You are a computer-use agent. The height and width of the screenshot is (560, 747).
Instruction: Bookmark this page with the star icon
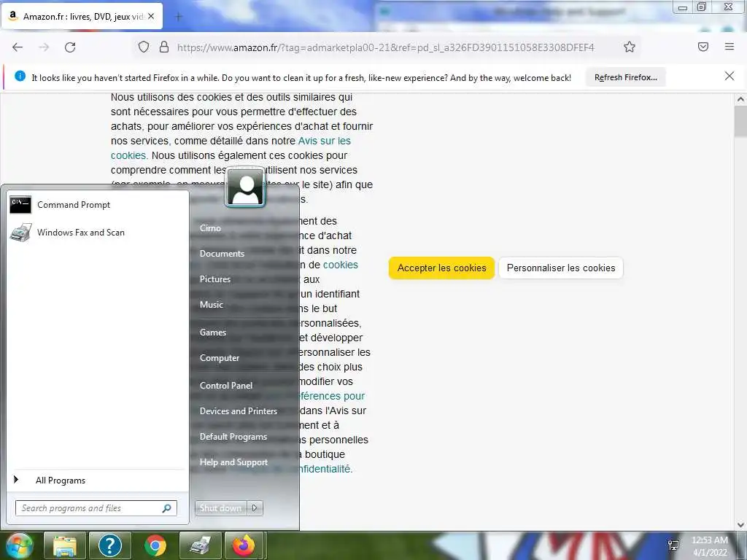pyautogui.click(x=630, y=47)
